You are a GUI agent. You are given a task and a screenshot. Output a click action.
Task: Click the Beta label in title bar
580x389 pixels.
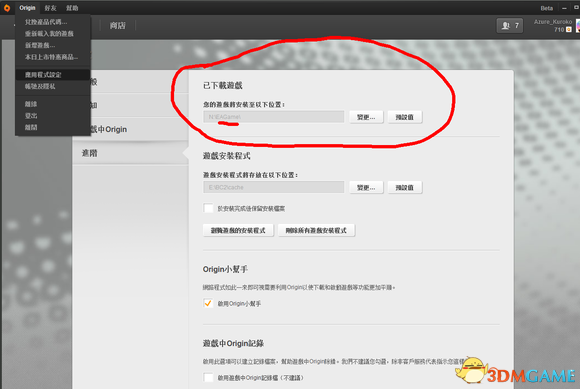(546, 8)
